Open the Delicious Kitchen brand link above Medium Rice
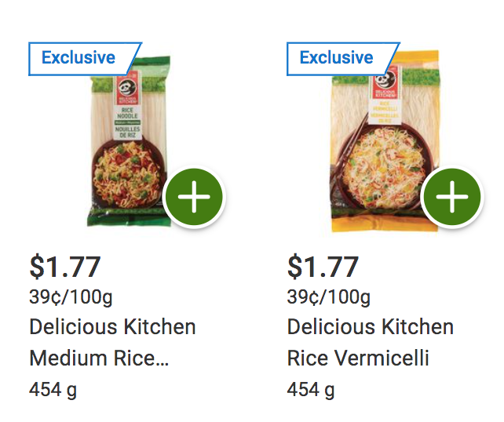Image resolution: width=504 pixels, height=422 pixels. point(112,327)
